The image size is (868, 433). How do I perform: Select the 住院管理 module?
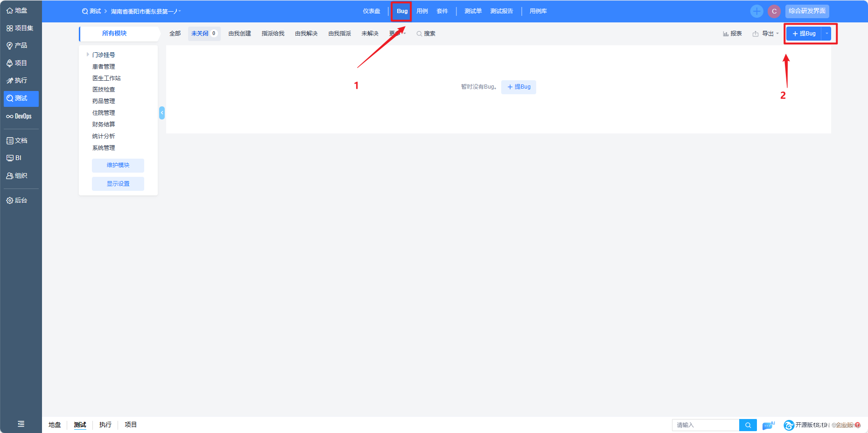pos(104,113)
